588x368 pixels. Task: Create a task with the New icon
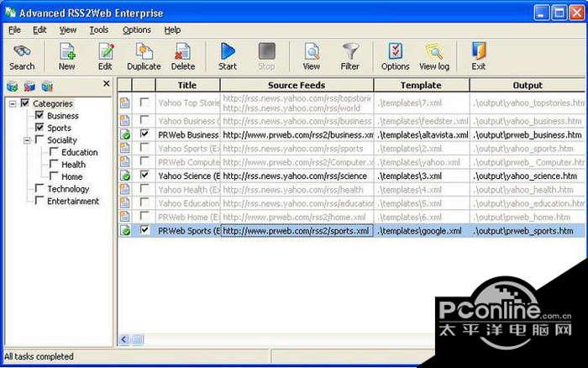[x=67, y=51]
